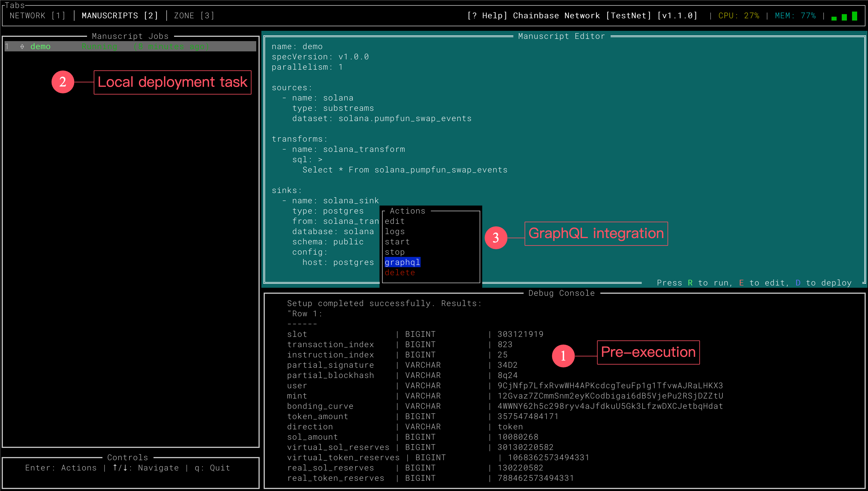Image resolution: width=868 pixels, height=491 pixels.
Task: Click the 'Setup completed successfully' console line
Action: (x=384, y=303)
